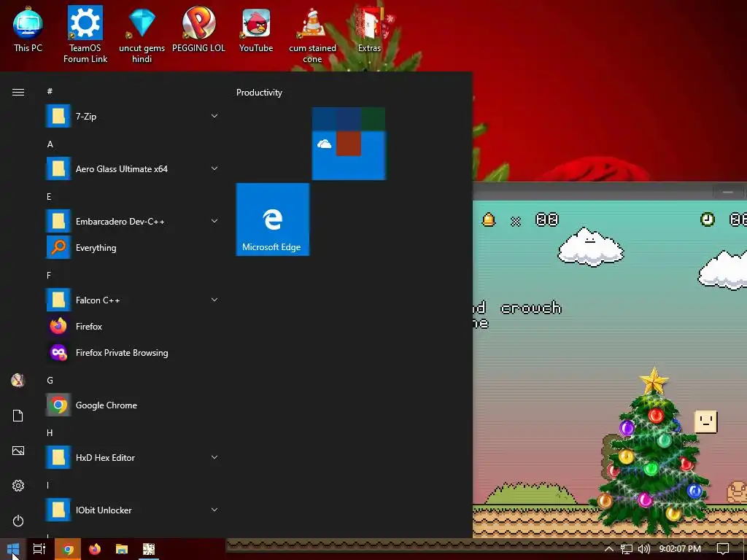Open Pictures from Start menu sidebar
Viewport: 747px width, 560px height.
18,451
